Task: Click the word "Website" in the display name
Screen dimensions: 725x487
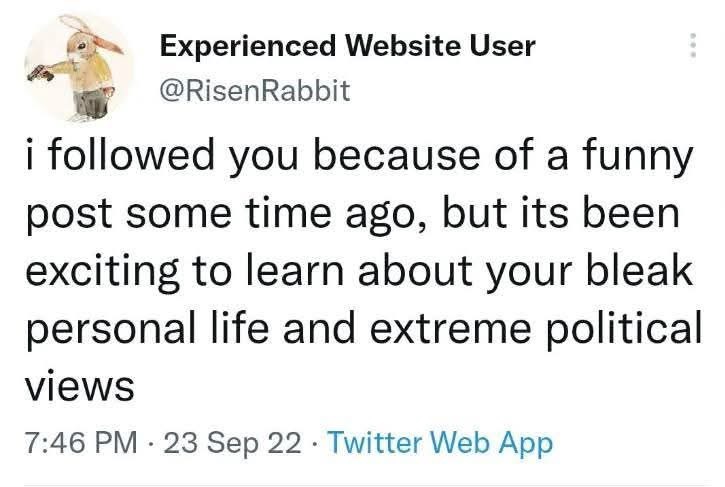Action: (x=399, y=46)
